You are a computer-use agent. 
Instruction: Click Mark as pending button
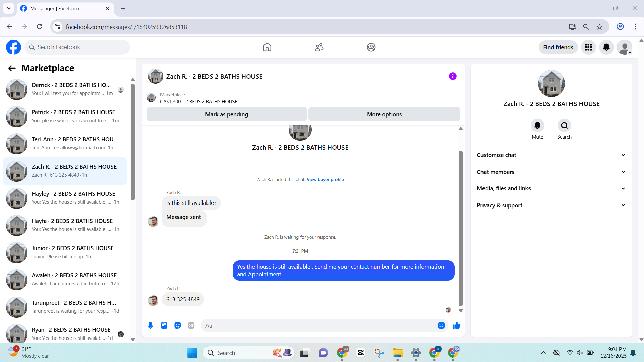[x=227, y=114]
